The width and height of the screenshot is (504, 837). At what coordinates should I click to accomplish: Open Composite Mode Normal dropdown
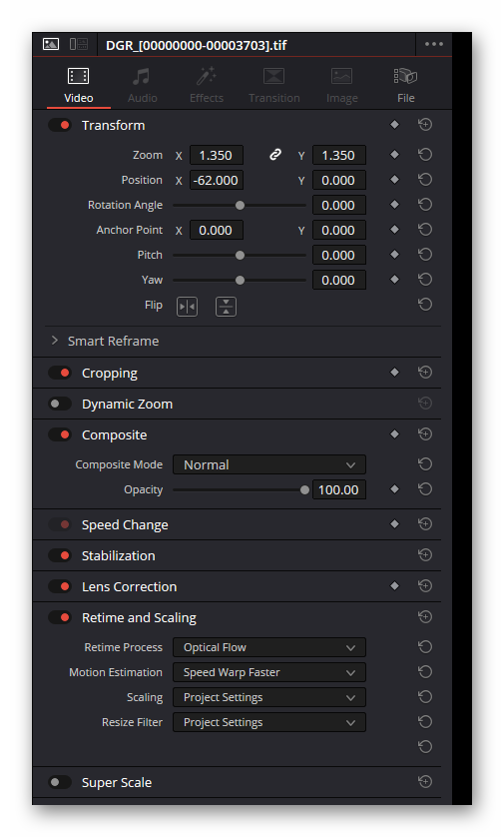[x=269, y=464]
